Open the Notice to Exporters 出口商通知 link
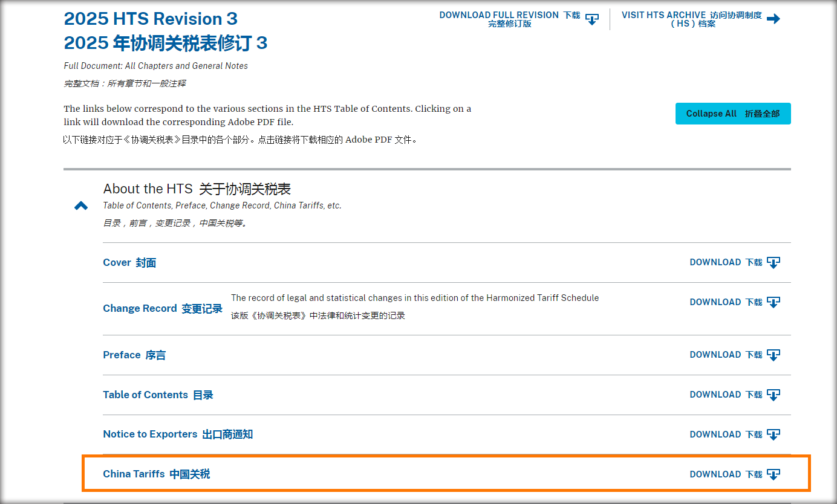This screenshot has height=504, width=837. point(178,434)
